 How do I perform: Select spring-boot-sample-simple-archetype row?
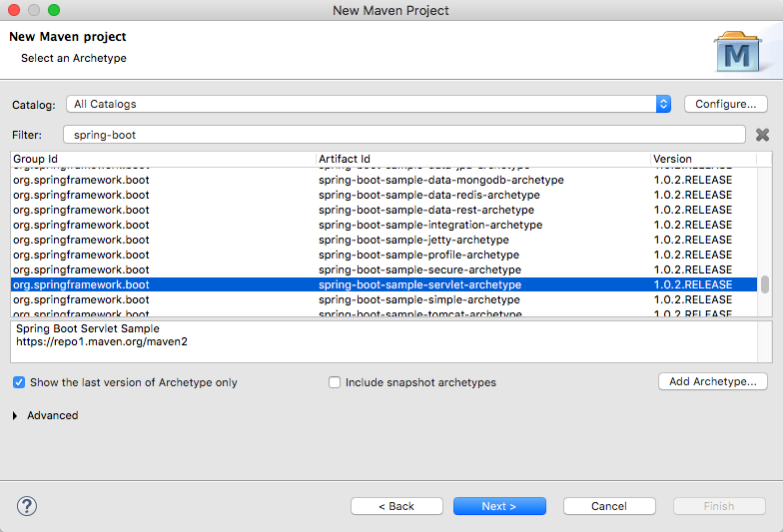pos(384,299)
